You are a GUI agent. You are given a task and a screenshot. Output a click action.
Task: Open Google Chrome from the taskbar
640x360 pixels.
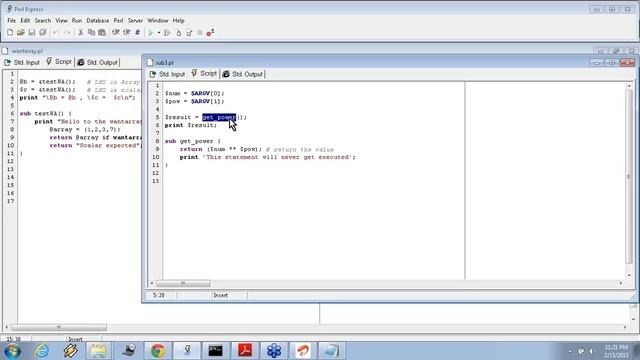[158, 351]
